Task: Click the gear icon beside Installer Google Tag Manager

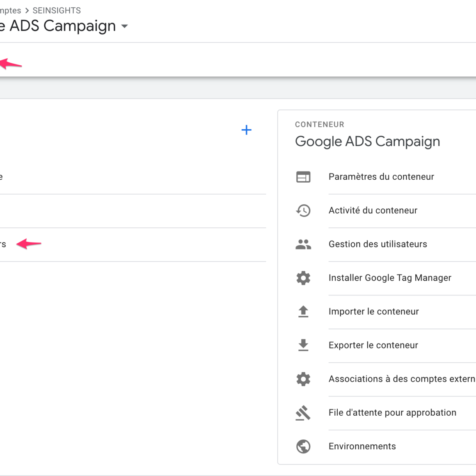Action: (x=303, y=278)
